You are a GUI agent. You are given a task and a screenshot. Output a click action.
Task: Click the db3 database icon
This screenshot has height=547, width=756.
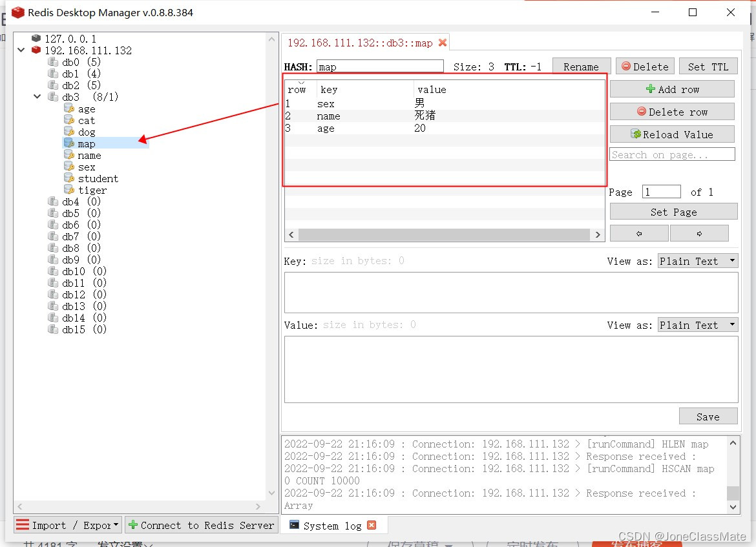[x=53, y=96]
